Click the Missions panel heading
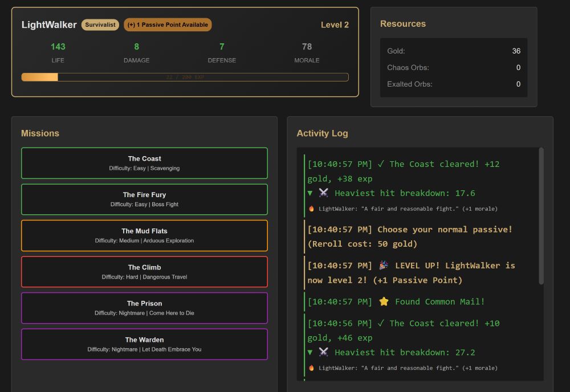Screen dimensions: 570x392 click(x=40, y=133)
